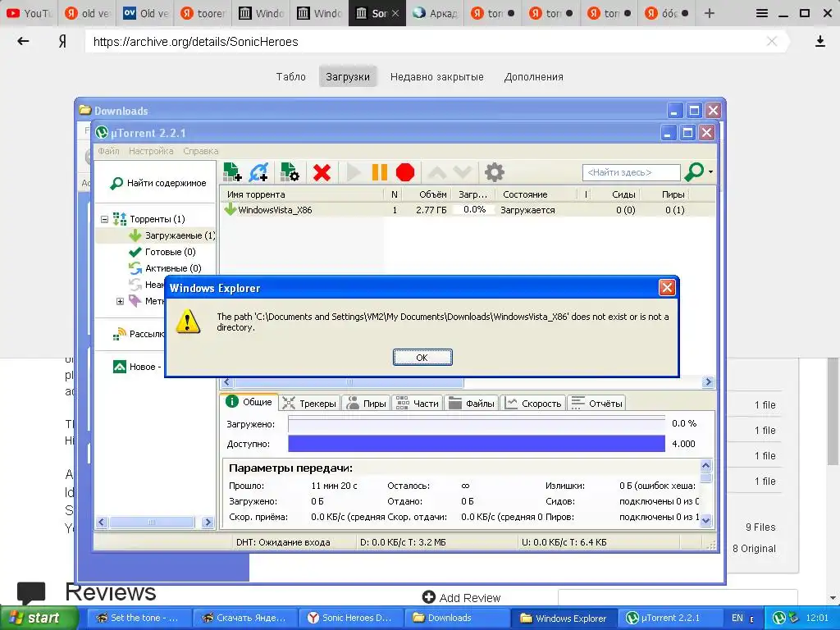The image size is (840, 630).
Task: Select the RSS feeds sidebar item
Action: pyautogui.click(x=138, y=334)
